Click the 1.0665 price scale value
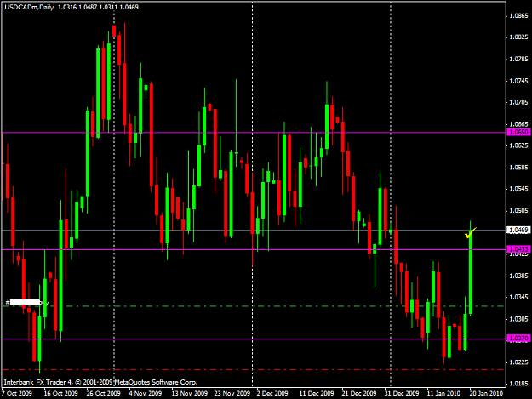The width and height of the screenshot is (532, 399). [x=519, y=124]
